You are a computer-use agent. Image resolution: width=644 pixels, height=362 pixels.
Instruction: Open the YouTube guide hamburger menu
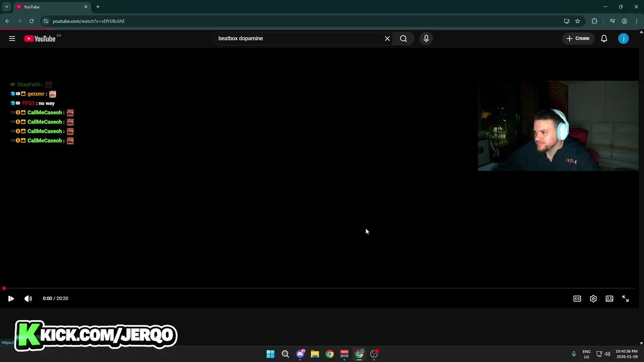12,39
